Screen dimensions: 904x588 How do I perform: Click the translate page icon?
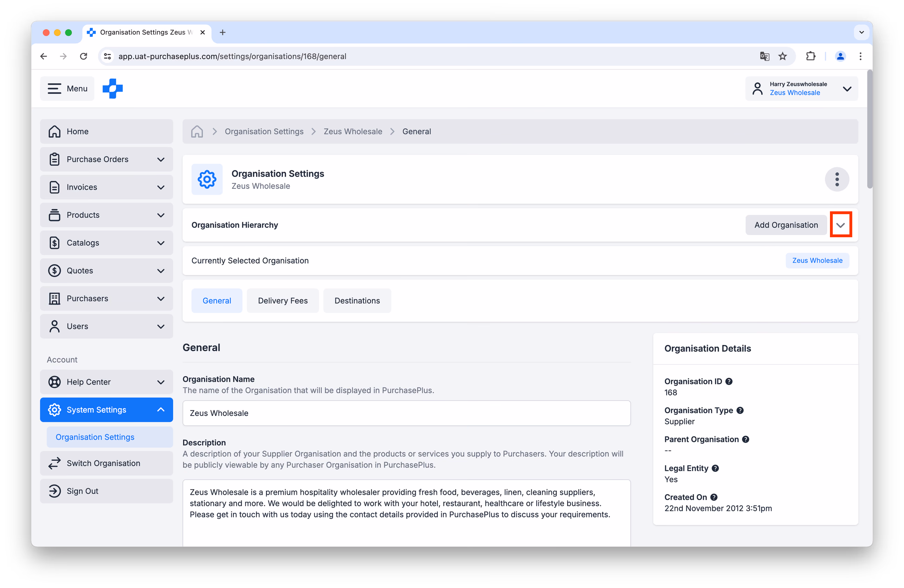(764, 56)
